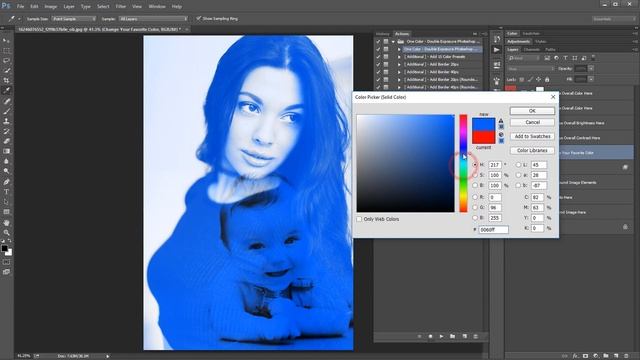640x360 pixels.
Task: Open the layer blend mode dropdown
Action: coord(531,69)
